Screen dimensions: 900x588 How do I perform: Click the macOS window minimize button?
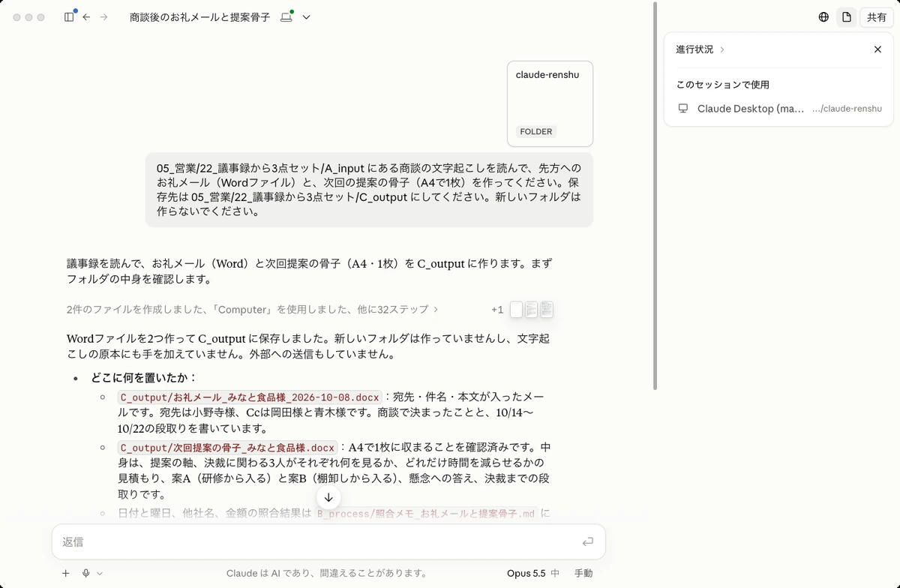[x=28, y=17]
